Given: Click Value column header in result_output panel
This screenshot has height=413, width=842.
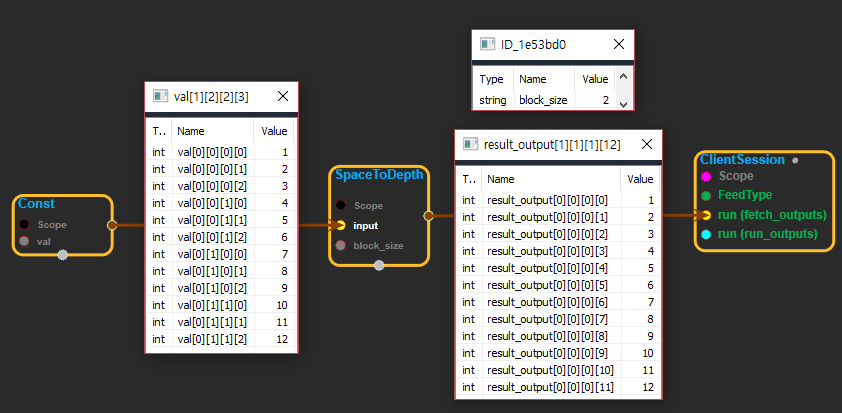Looking at the screenshot, I should pyautogui.click(x=638, y=178).
